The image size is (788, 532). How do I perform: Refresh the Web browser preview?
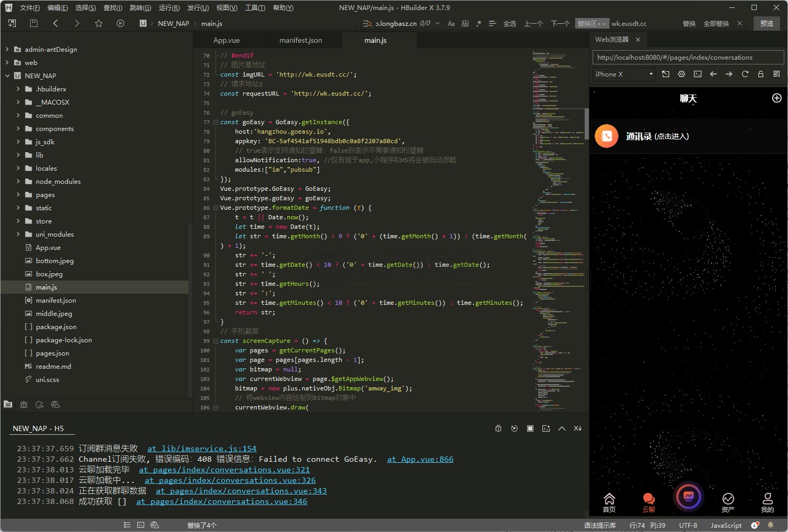point(745,74)
